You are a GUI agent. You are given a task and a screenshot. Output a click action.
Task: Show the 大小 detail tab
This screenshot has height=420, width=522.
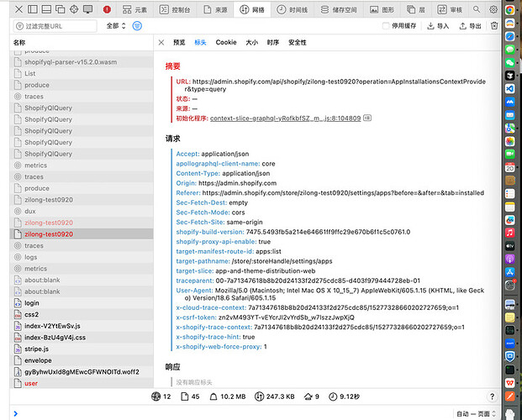point(251,42)
